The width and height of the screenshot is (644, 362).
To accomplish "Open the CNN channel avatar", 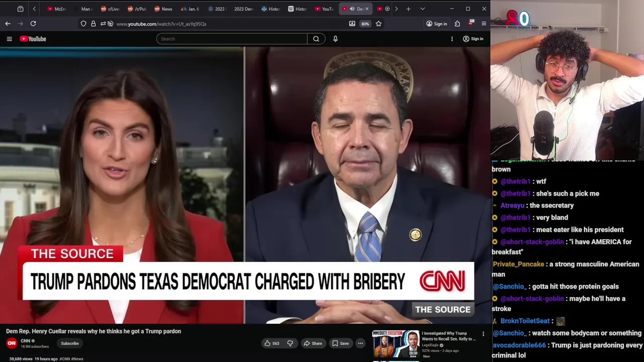I will click(x=11, y=343).
